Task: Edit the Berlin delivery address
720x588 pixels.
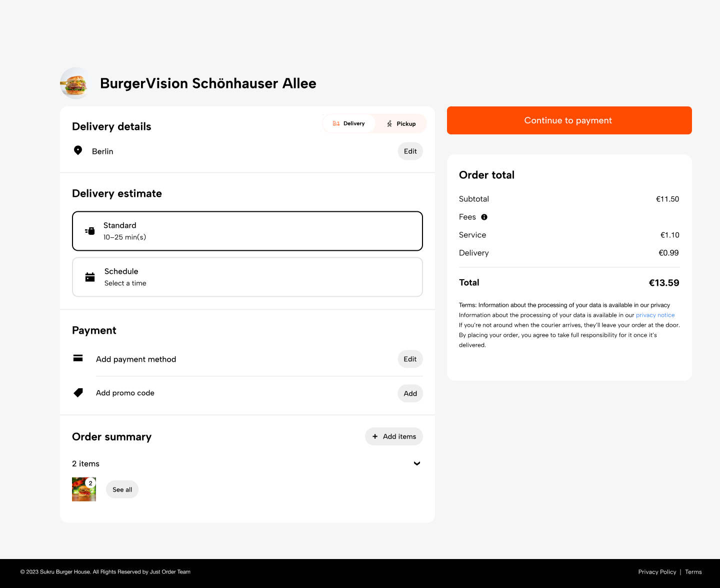Action: click(x=410, y=151)
